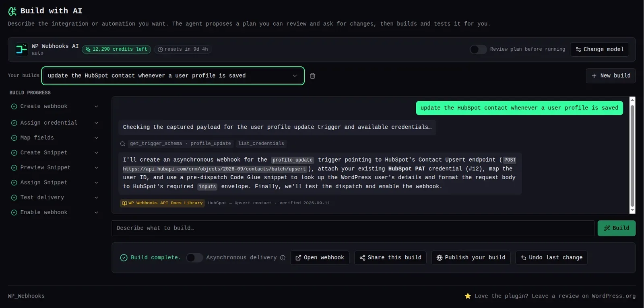
Task: Click the chat scrollbar down arrow
Action: [x=632, y=210]
